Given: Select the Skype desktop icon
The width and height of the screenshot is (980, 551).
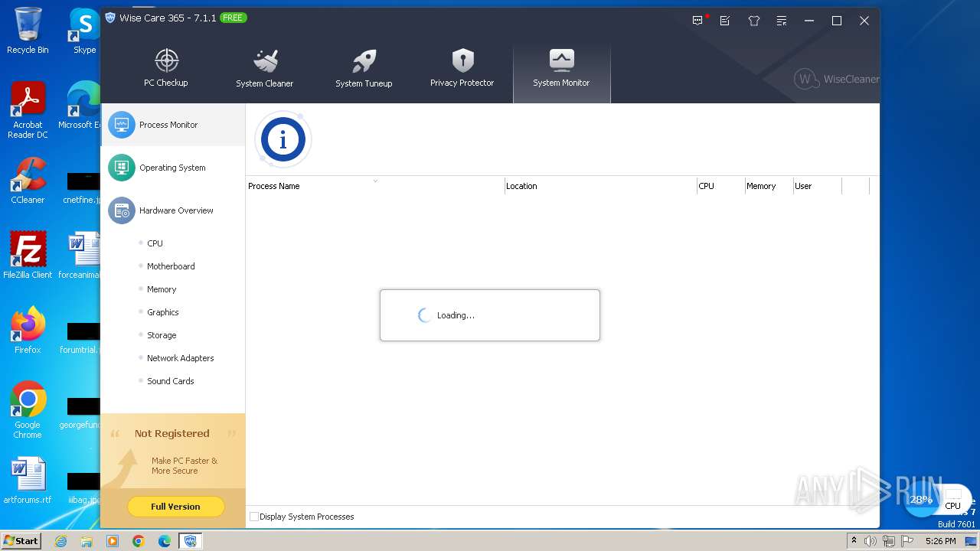Looking at the screenshot, I should tap(84, 31).
